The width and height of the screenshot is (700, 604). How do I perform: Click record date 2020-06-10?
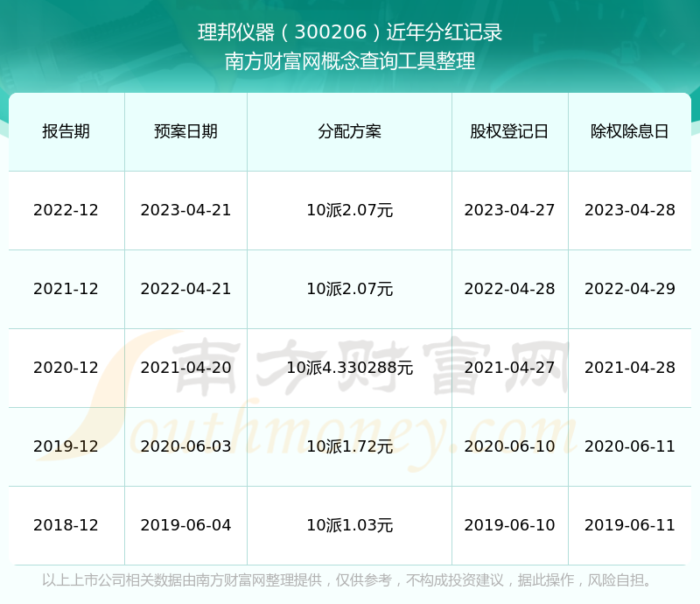[509, 446]
